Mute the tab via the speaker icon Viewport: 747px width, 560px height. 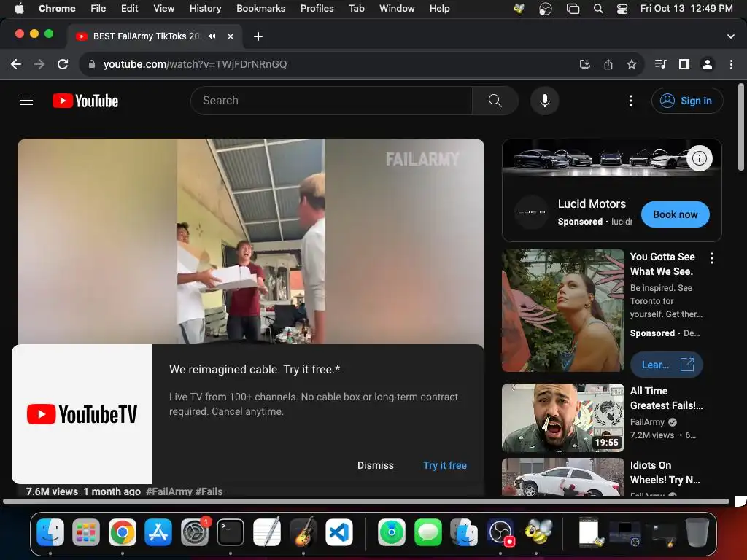point(212,36)
